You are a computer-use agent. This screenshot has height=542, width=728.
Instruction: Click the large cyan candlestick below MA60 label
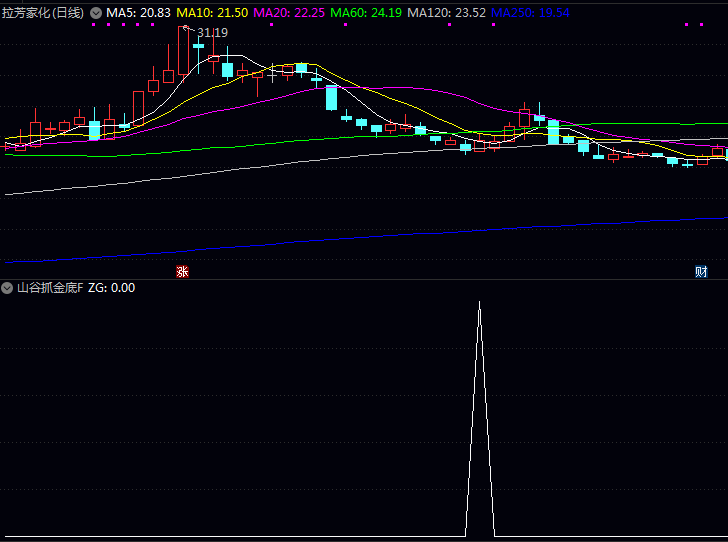click(x=331, y=97)
